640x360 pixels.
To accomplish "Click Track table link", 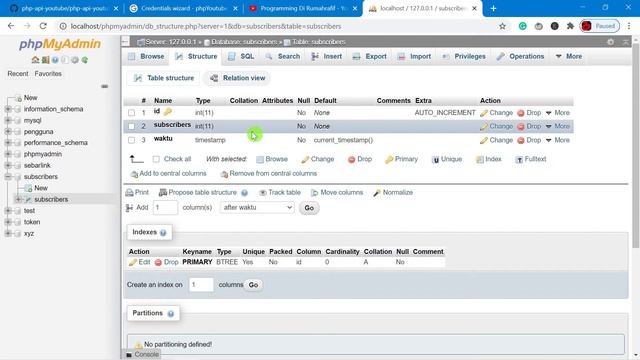I will tap(280, 192).
